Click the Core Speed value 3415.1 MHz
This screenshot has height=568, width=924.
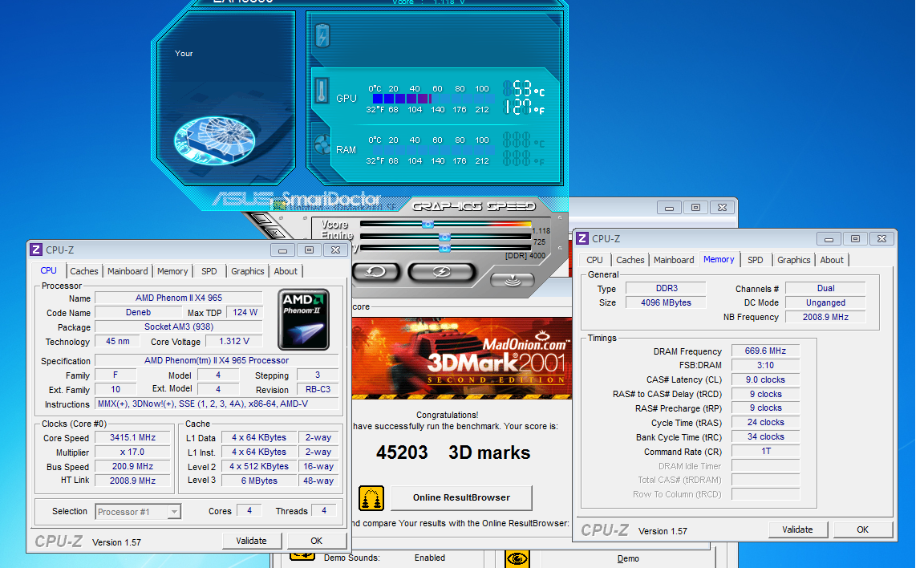pos(132,438)
